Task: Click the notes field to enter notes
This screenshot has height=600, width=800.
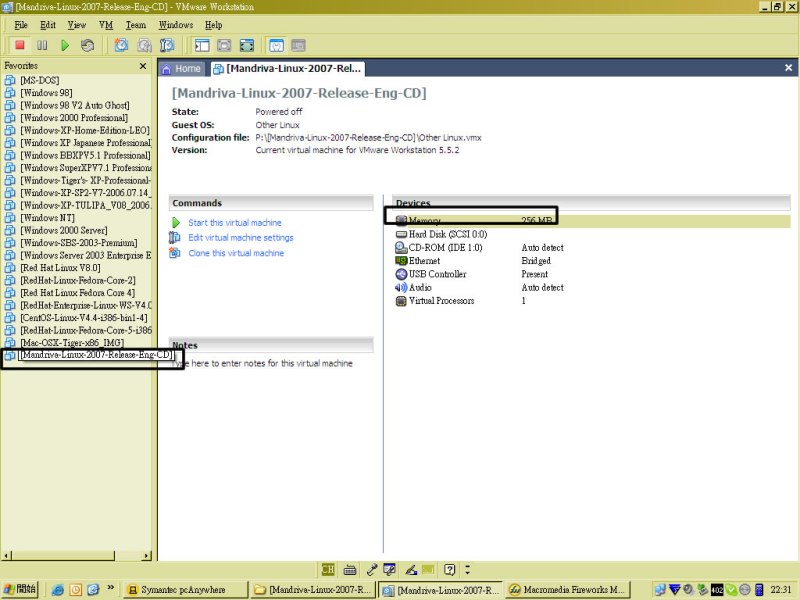Action: click(271, 363)
